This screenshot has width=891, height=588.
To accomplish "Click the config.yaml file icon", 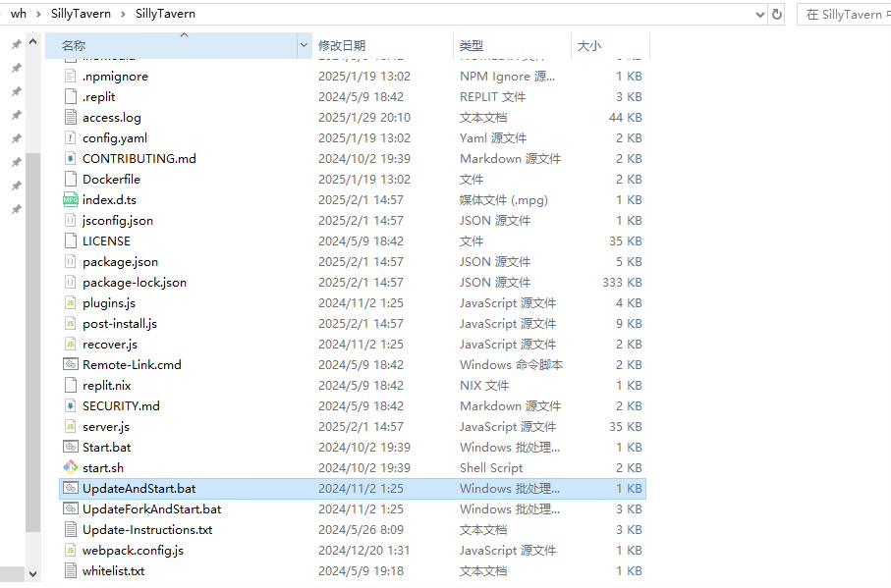I will pyautogui.click(x=71, y=137).
